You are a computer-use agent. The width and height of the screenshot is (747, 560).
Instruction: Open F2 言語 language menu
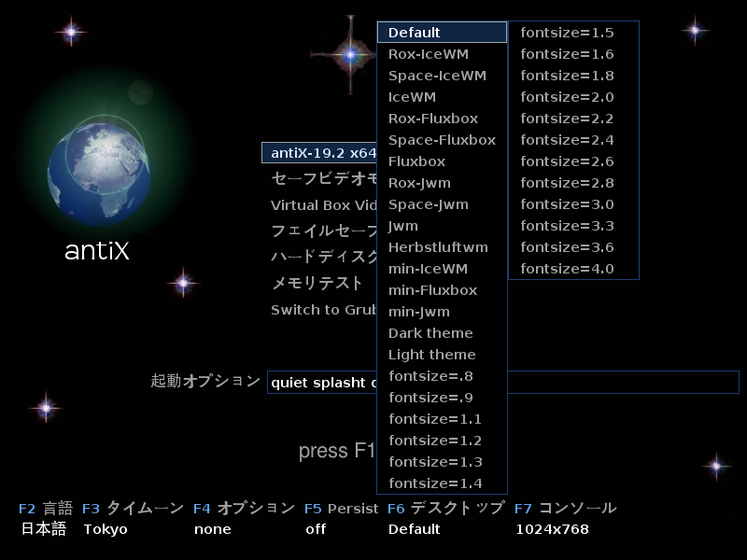point(46,508)
